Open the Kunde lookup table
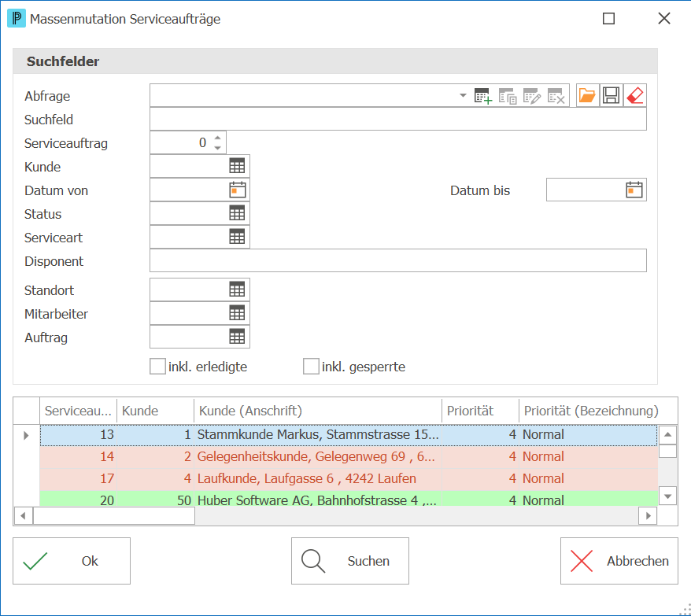Image resolution: width=691 pixels, height=616 pixels. point(237,166)
